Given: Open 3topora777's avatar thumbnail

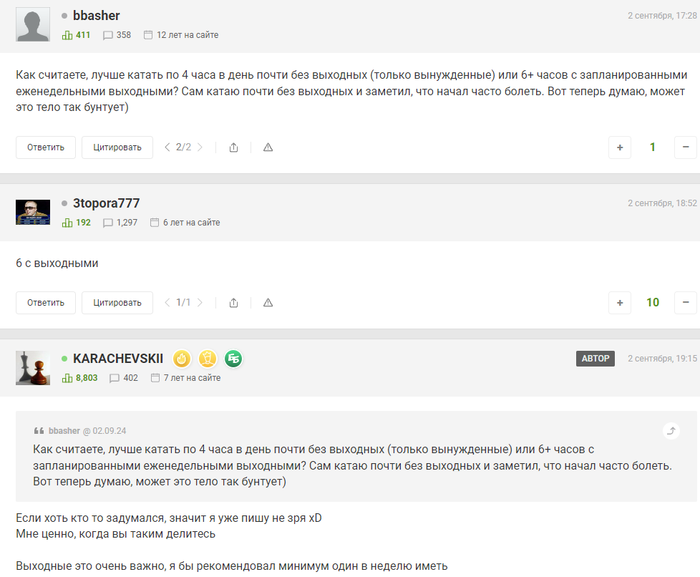Looking at the screenshot, I should point(33,212).
